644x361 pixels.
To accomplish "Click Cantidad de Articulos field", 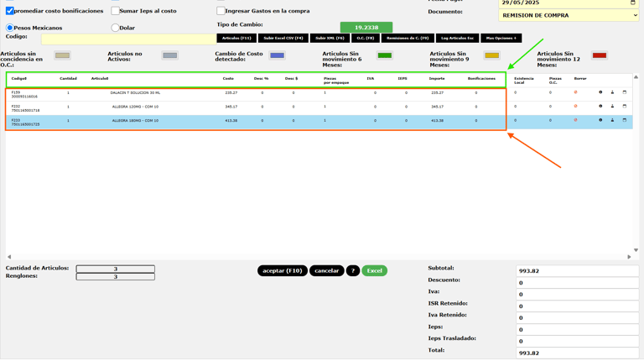I will (x=116, y=269).
